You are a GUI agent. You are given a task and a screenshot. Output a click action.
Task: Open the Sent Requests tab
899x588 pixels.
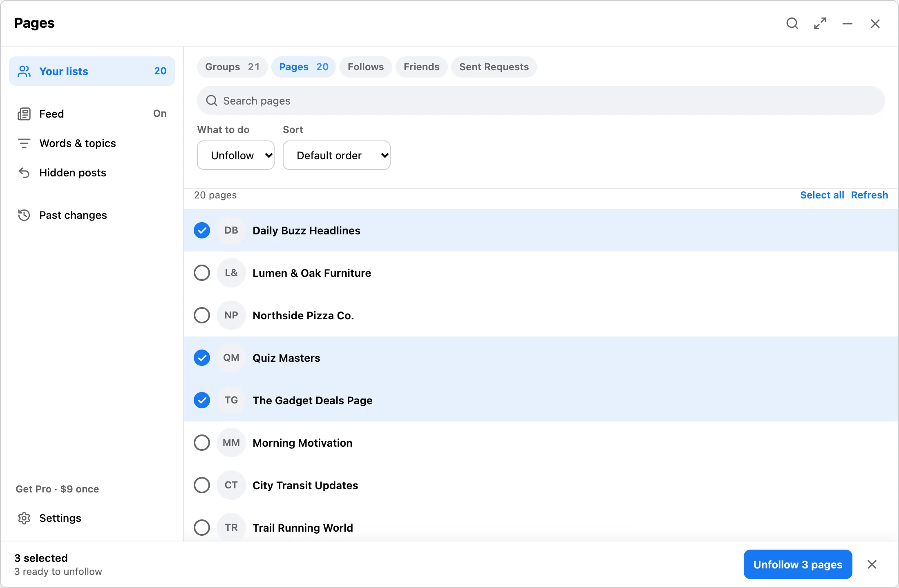(x=494, y=67)
